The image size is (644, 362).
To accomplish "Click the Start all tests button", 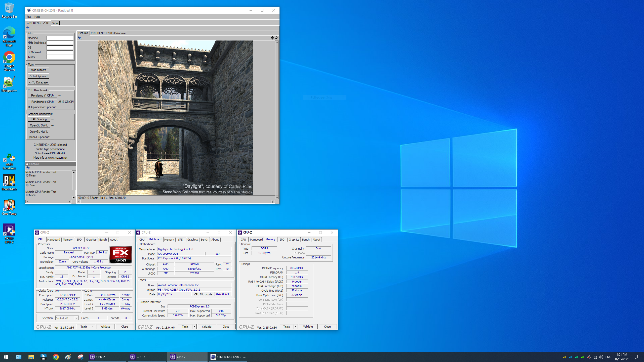I will pyautogui.click(x=38, y=70).
